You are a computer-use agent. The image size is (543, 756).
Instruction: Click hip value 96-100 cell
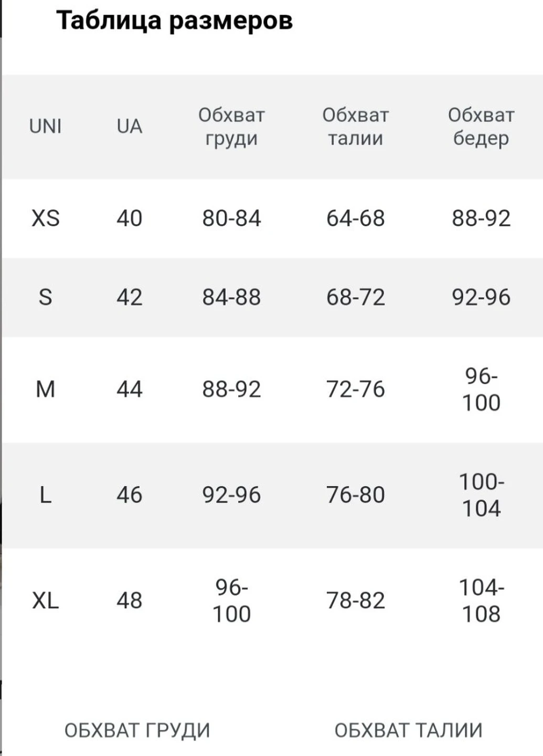click(x=481, y=390)
